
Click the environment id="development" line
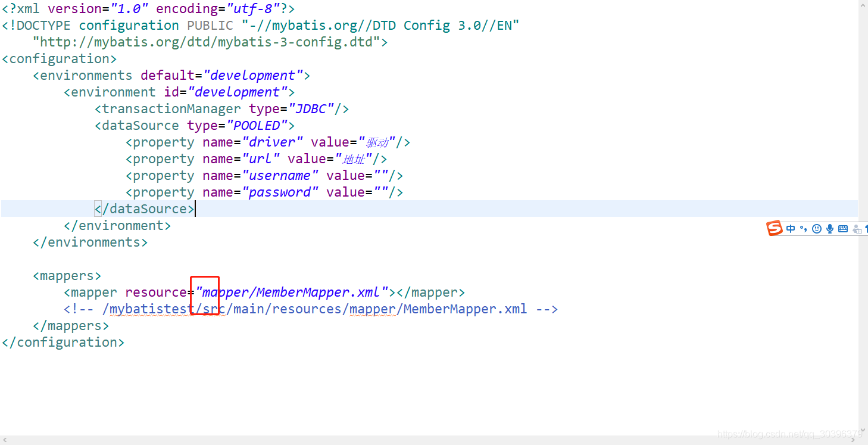[179, 92]
